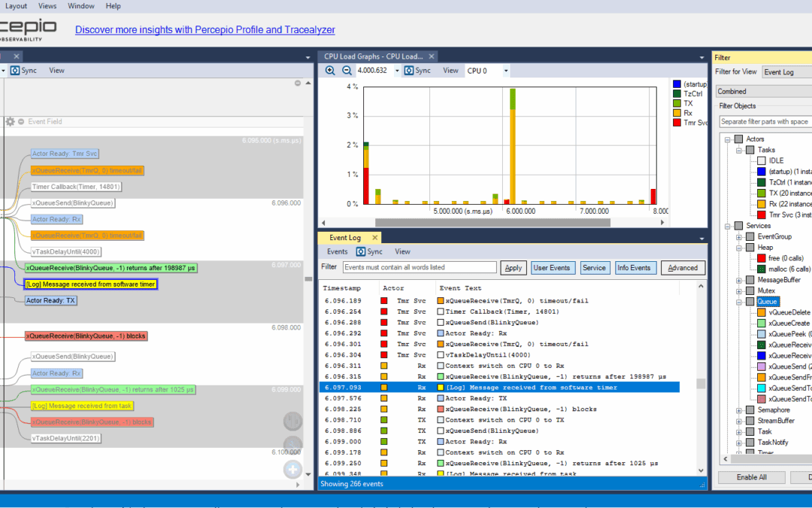Viewport: 812px width, 508px height.
Task: Click the Apply filter button
Action: 514,268
